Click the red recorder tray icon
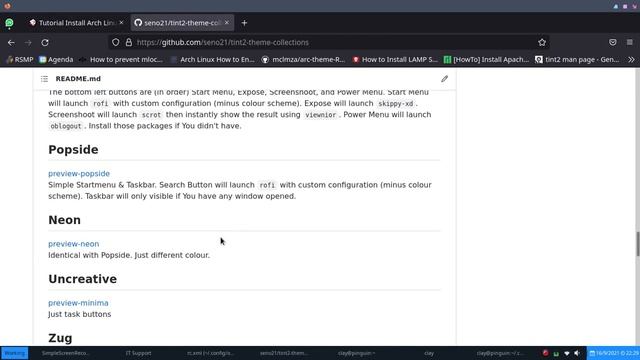Image resolution: width=640 pixels, height=360 pixels. pyautogui.click(x=545, y=353)
